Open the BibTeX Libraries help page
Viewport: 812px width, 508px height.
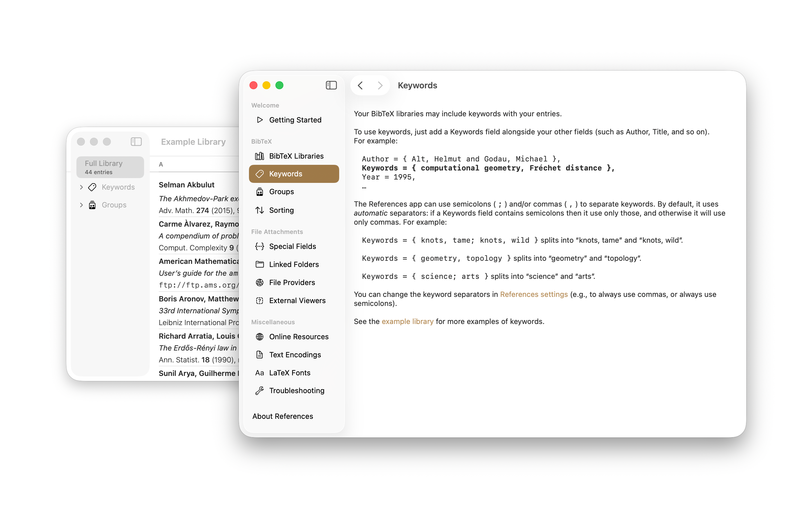(x=294, y=156)
